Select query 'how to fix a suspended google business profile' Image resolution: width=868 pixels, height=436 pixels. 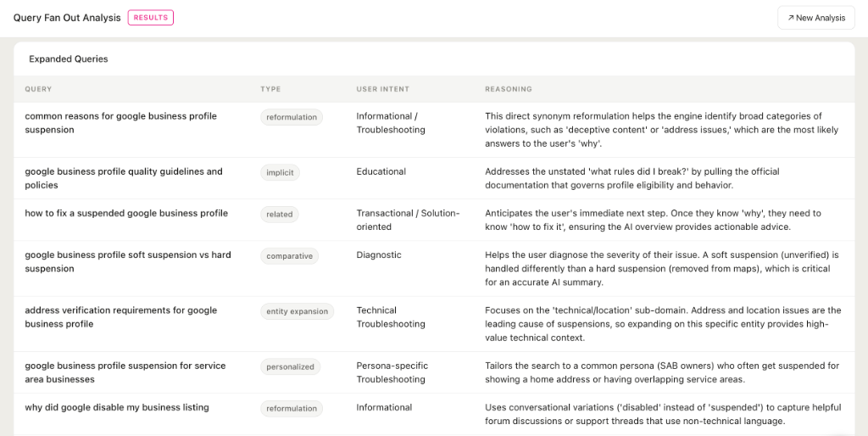(x=126, y=213)
